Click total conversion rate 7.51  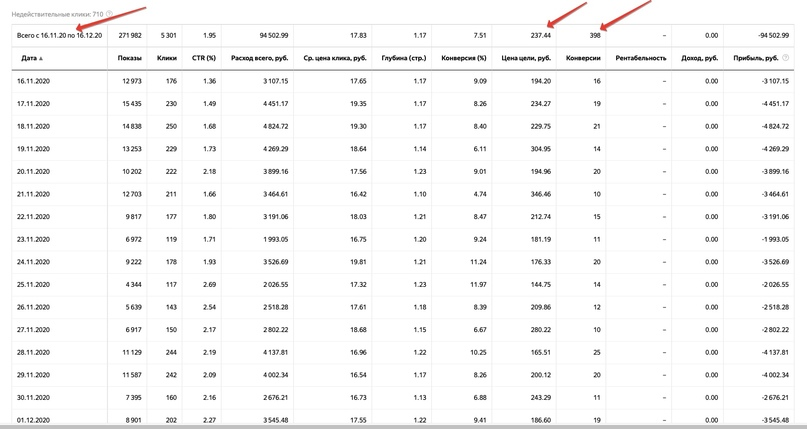coord(480,35)
